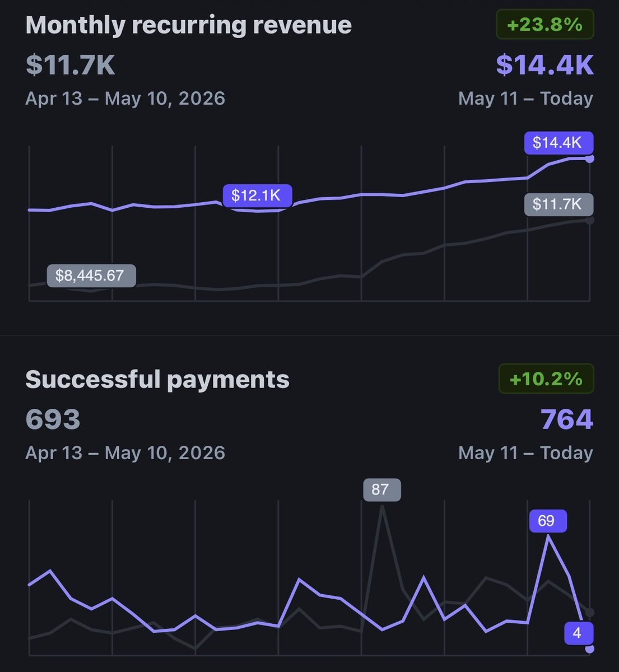Click the purple endpoint dot on payments line
The width and height of the screenshot is (619, 672).
coord(589,649)
